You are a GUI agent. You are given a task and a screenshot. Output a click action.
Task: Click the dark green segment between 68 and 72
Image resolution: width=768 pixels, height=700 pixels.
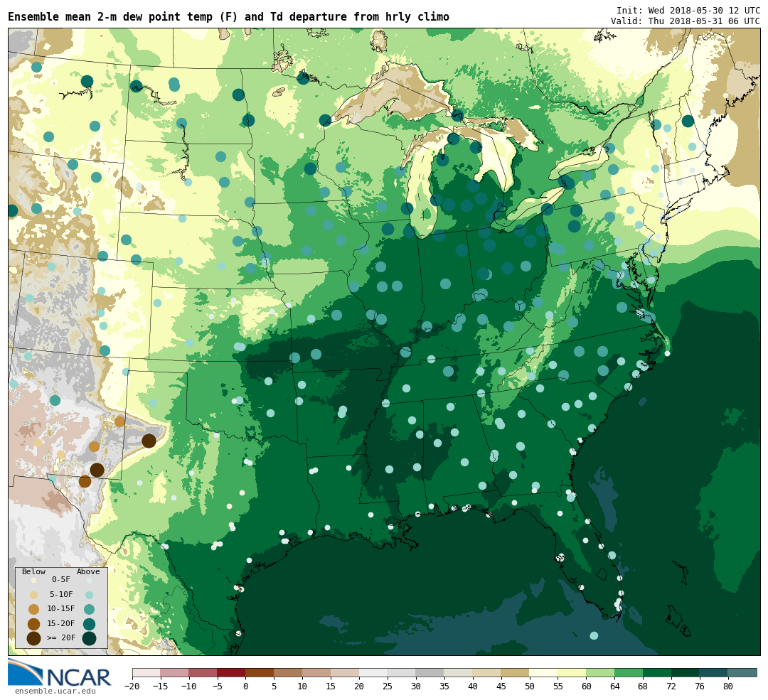tap(657, 673)
